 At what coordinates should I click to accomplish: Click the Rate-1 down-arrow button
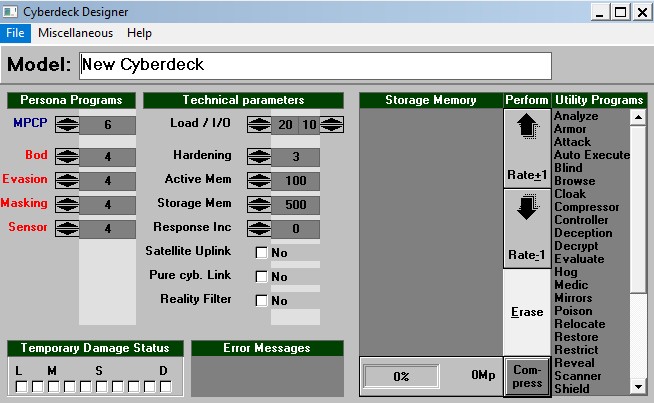coord(527,229)
